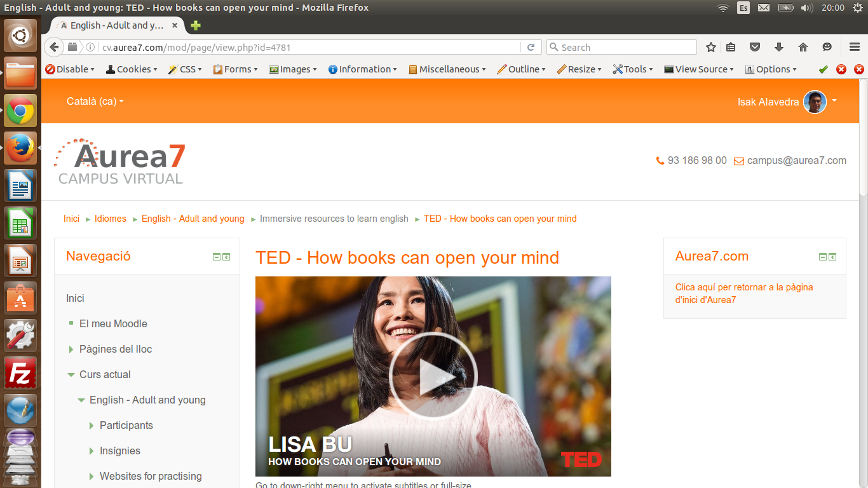
Task: Open the user menu arrow beside avatar
Action: 834,101
